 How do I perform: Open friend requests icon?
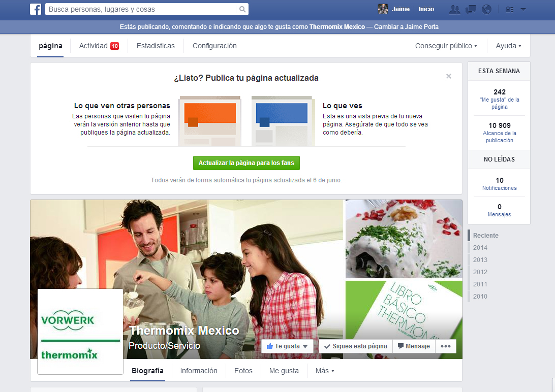pos(455,9)
